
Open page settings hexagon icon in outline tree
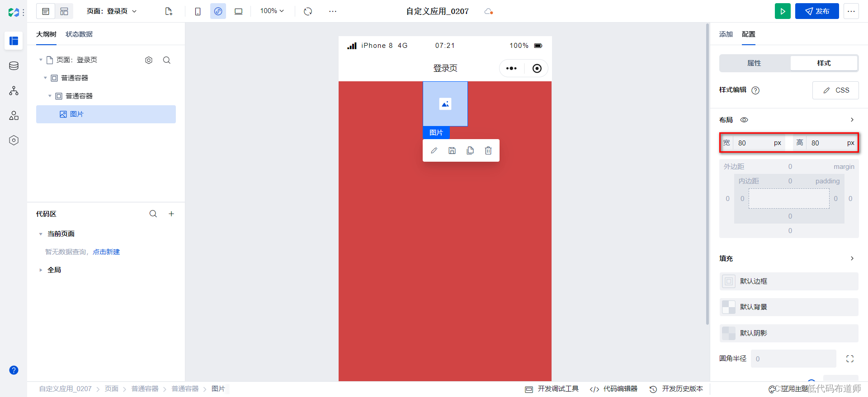pos(149,60)
